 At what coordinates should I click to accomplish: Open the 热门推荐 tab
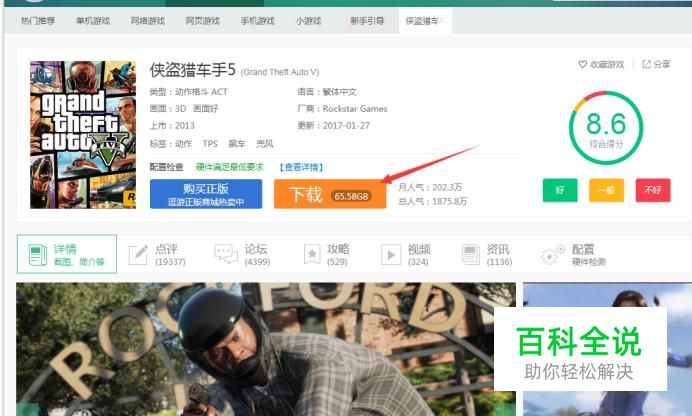pos(38,21)
